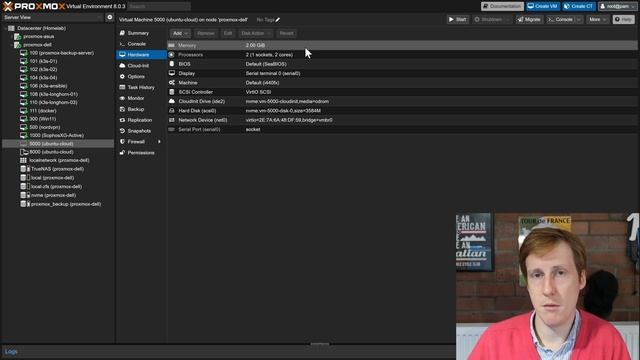Open the Replication tab
The width and height of the screenshot is (640, 360).
point(141,120)
